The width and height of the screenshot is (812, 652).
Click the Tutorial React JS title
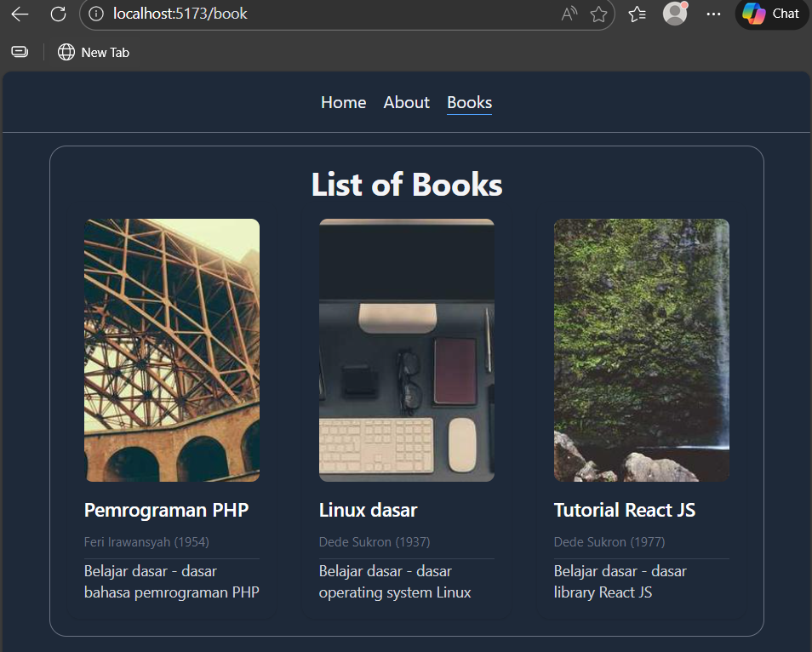tap(625, 510)
